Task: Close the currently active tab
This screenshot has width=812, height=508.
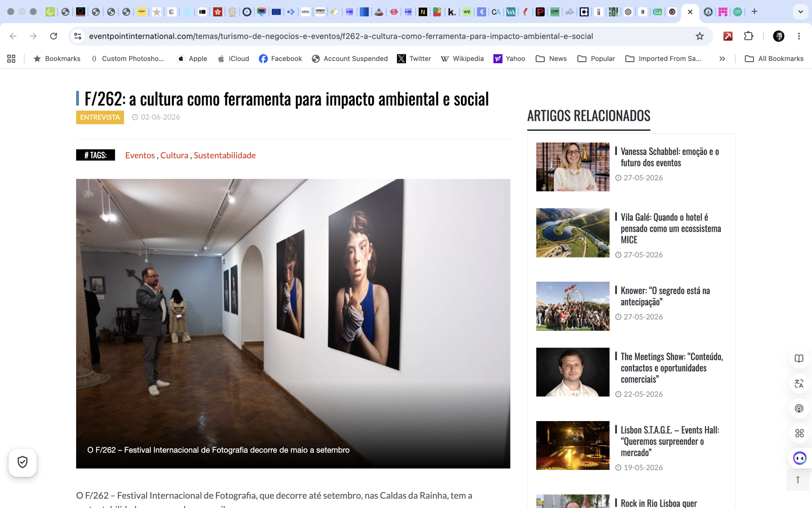Action: point(690,12)
